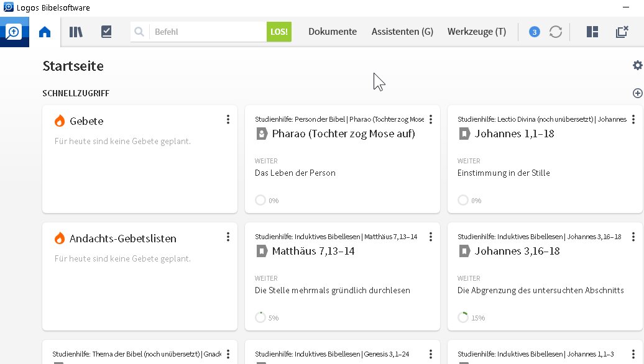View the 3 notifications badge

[x=535, y=32]
